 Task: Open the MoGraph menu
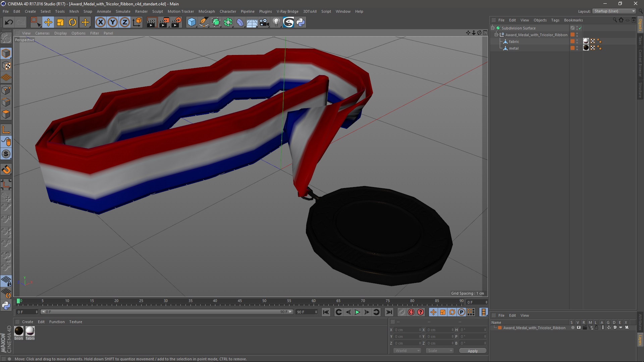coord(207,11)
